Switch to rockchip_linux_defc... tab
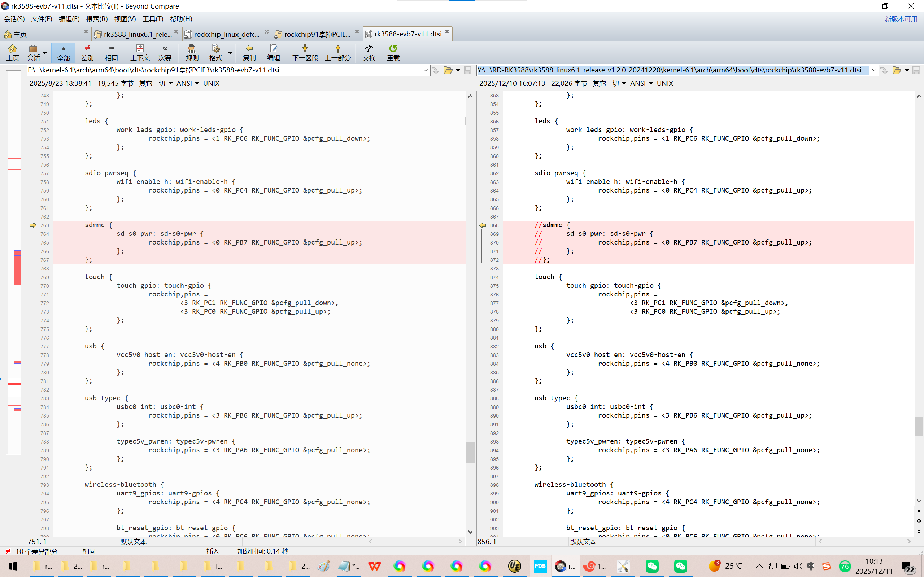 pyautogui.click(x=226, y=34)
